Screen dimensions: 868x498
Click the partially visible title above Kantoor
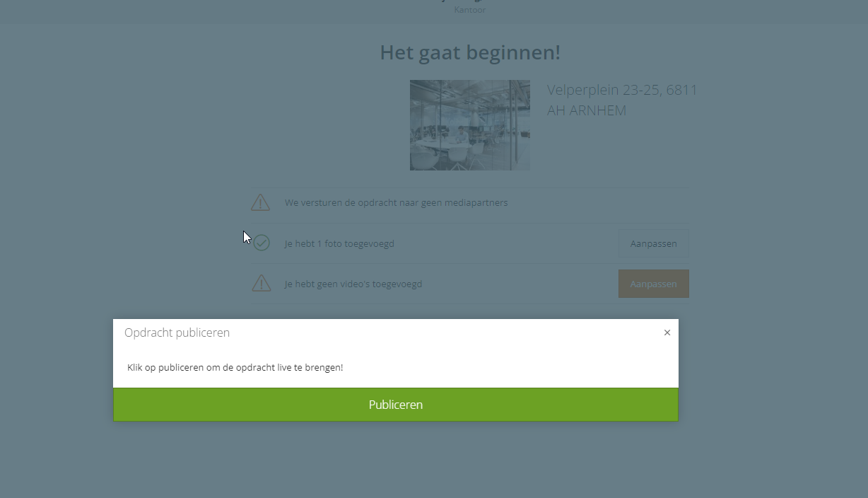point(470,1)
